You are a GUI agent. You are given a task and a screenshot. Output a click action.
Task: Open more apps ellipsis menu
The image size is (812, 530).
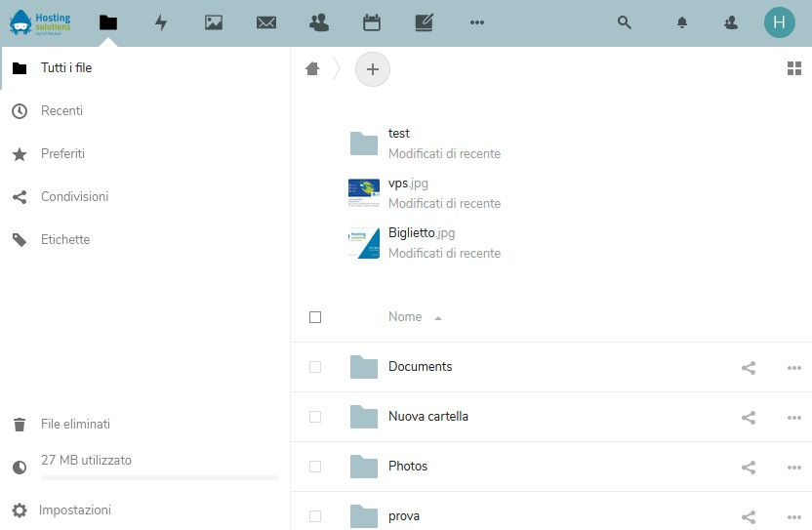477,22
